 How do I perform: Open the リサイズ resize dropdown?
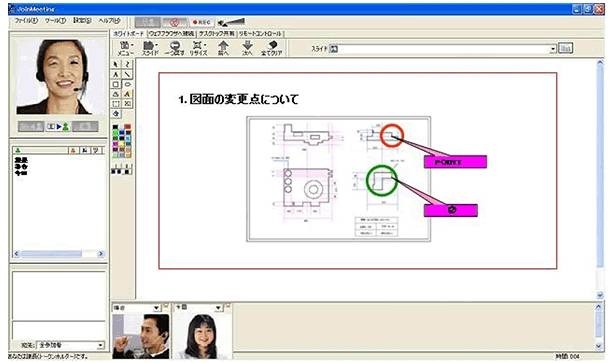198,48
